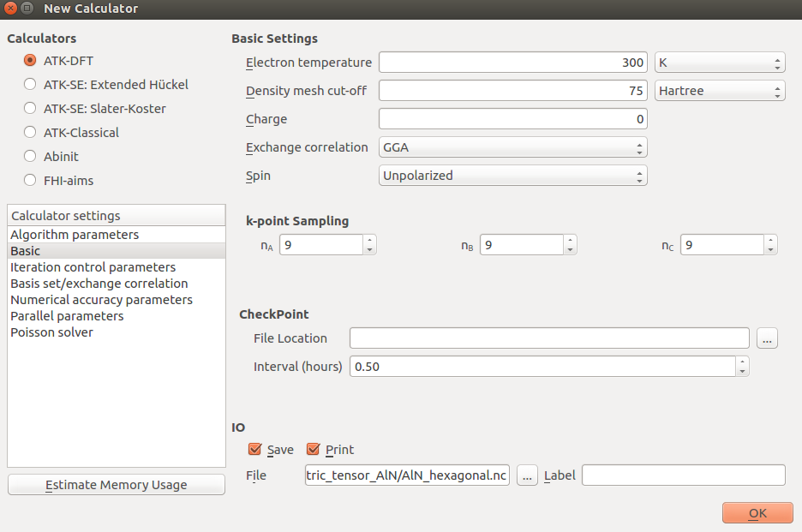Choose the FHI-aims calculator

click(30, 180)
